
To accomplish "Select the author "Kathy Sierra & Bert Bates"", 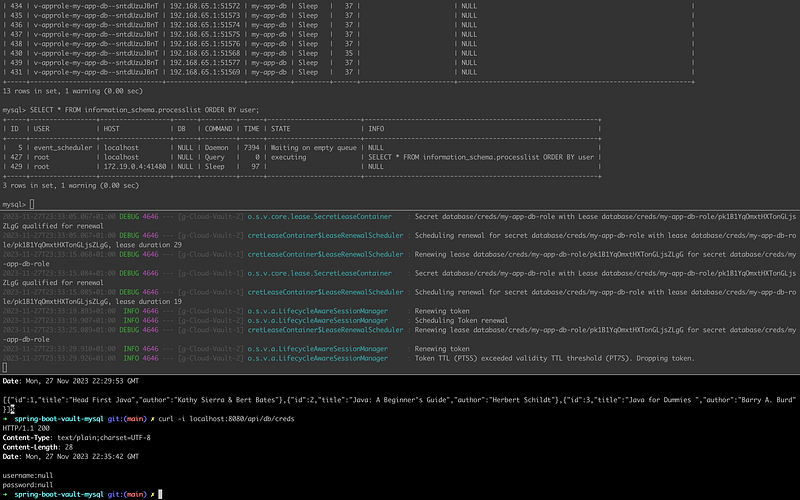I will tap(227, 399).
